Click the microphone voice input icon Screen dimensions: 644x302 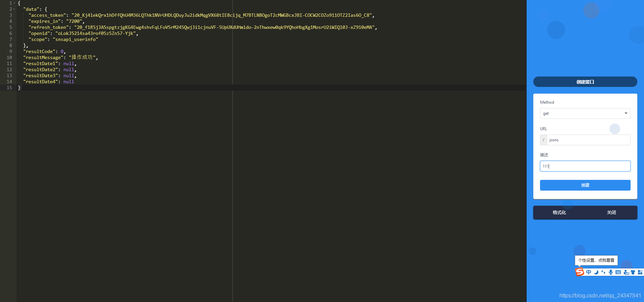tap(611, 272)
